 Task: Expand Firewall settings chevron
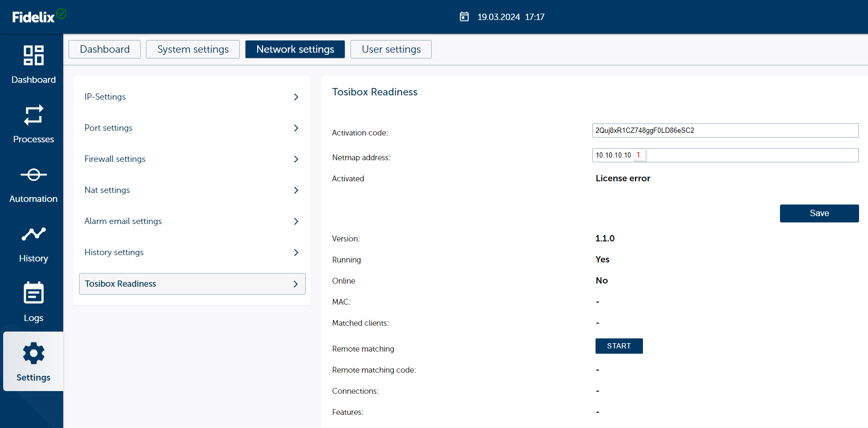tap(296, 159)
